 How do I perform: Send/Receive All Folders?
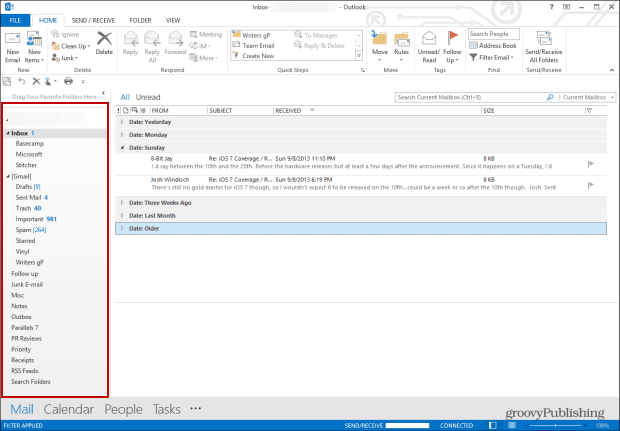tap(544, 47)
